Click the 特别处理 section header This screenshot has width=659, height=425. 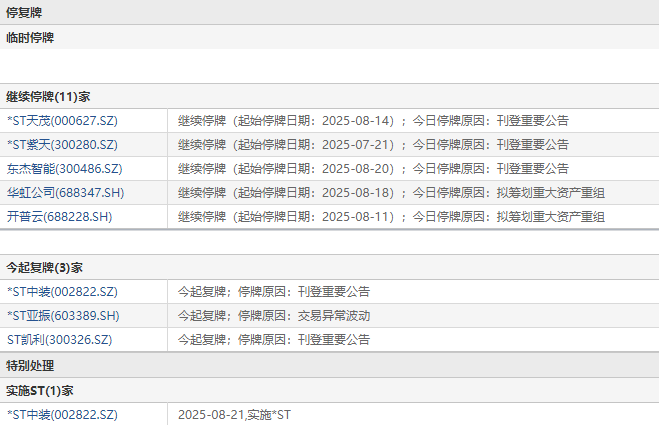30,366
